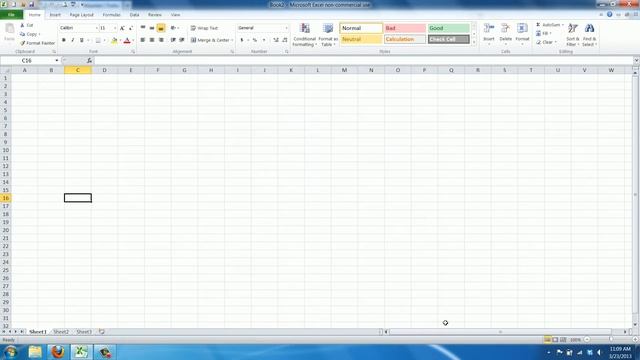This screenshot has height=360, width=640.
Task: Click the Insert Function fx button
Action: pyautogui.click(x=89, y=60)
